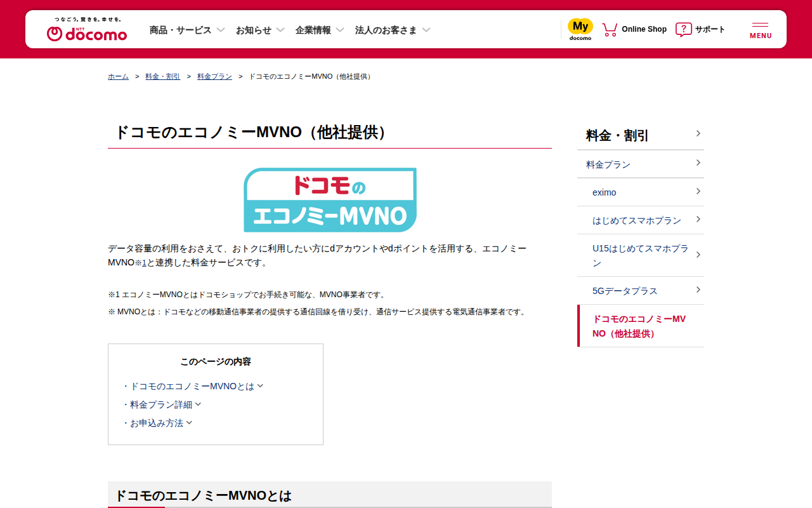Select eximo in sidebar

click(641, 192)
